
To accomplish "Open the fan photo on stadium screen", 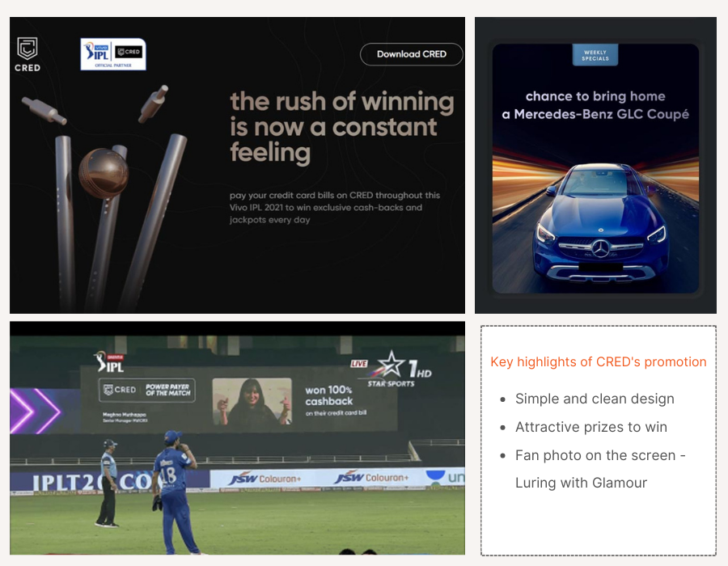I will click(x=252, y=402).
